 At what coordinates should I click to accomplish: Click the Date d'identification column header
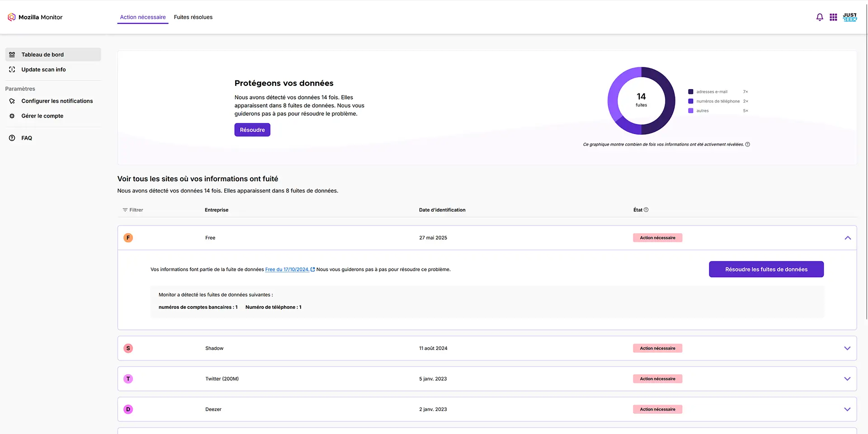click(x=442, y=210)
